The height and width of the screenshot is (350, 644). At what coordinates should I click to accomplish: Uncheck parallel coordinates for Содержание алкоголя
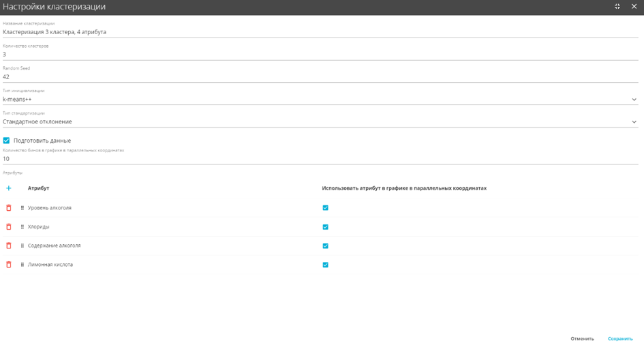(325, 246)
